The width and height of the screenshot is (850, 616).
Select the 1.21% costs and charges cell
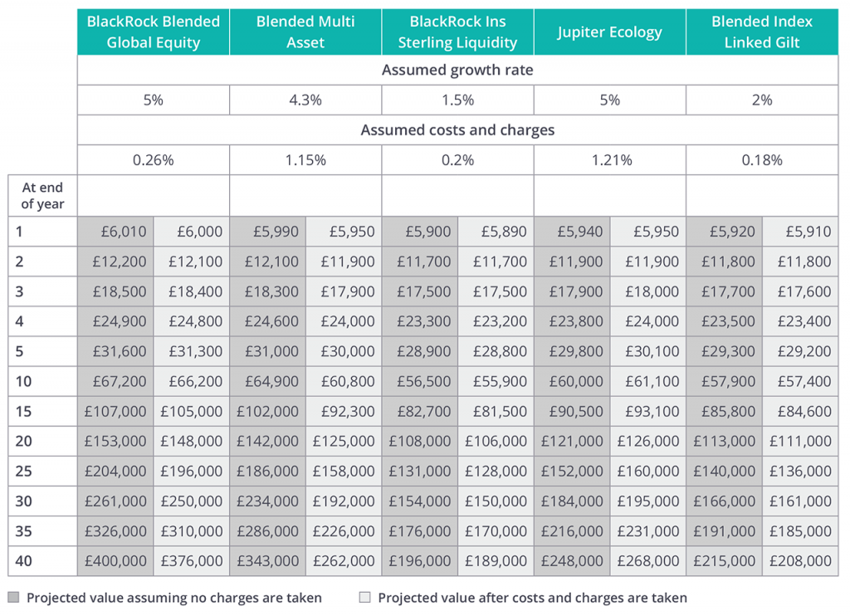pyautogui.click(x=609, y=159)
